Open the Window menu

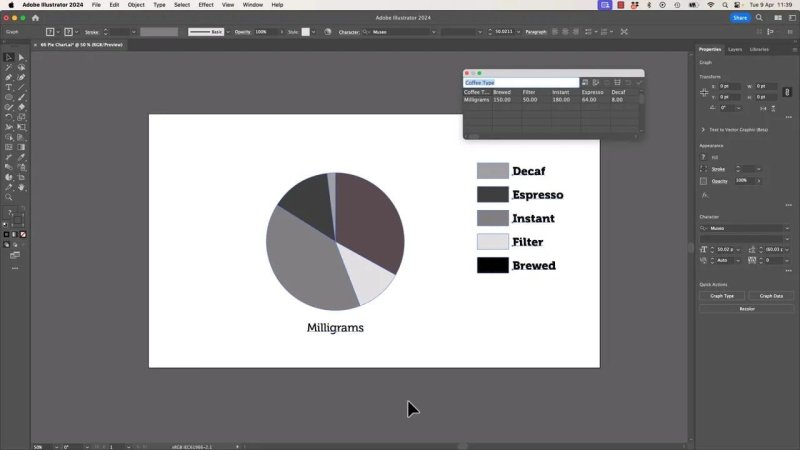(253, 5)
